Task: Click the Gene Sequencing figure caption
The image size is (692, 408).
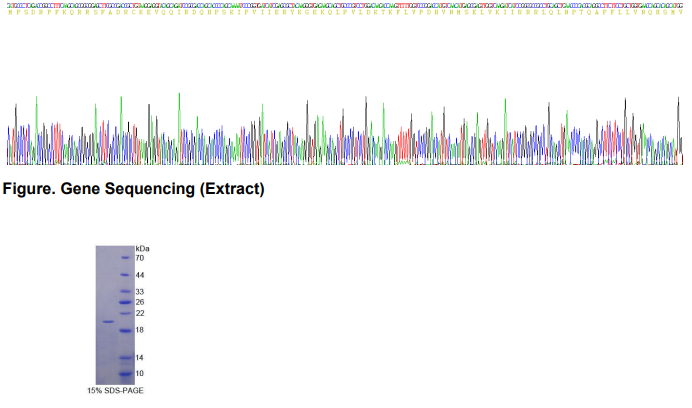Action: tap(133, 189)
